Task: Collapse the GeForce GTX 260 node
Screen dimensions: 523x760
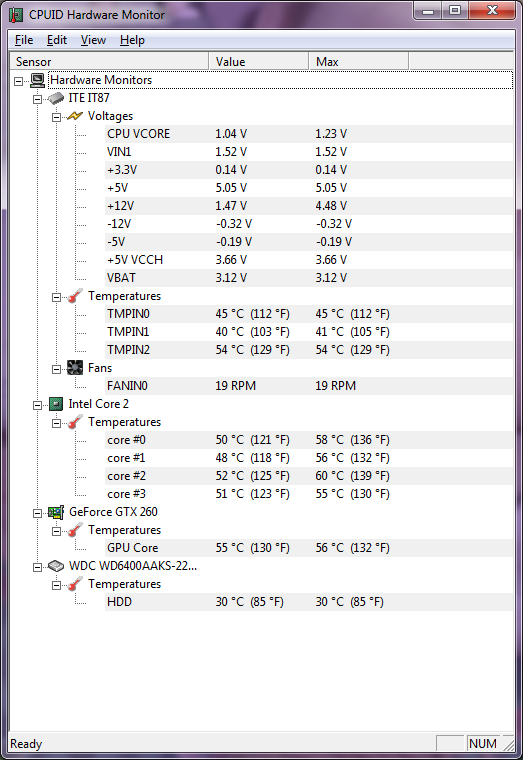Action: click(x=38, y=513)
